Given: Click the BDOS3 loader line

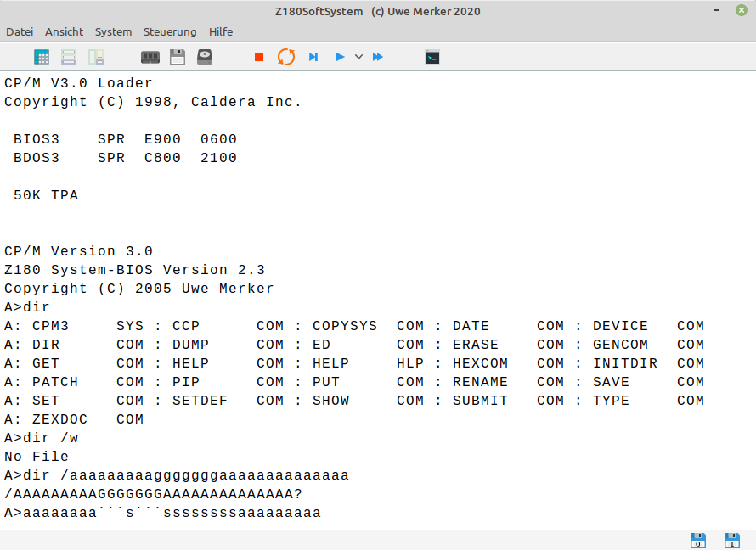Looking at the screenshot, I should click(x=125, y=158).
